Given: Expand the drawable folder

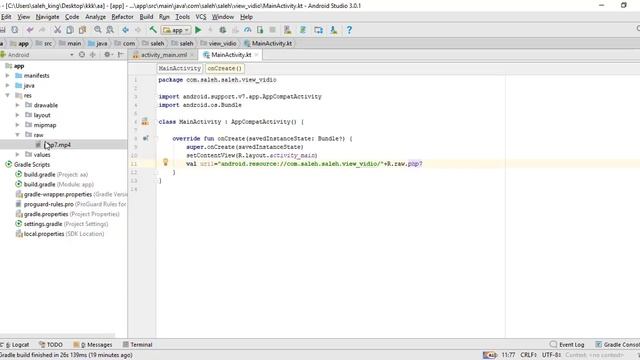Looking at the screenshot, I should pyautogui.click(x=18, y=105).
